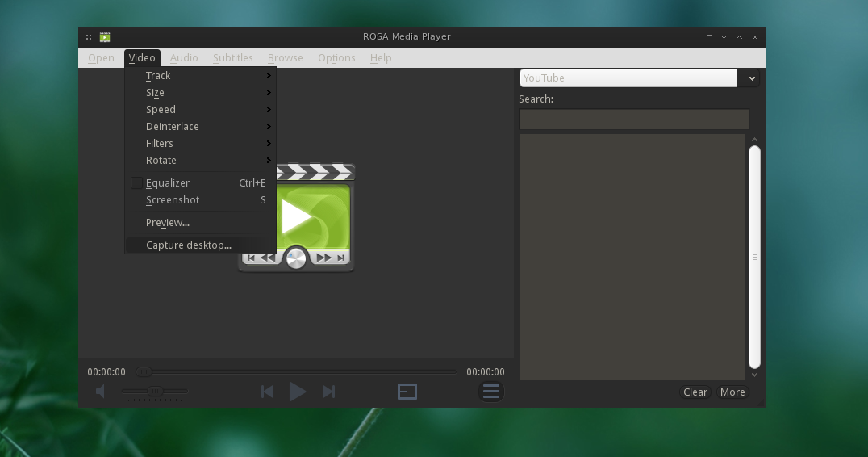Click the More button
Screen dimensions: 868x457
click(732, 392)
